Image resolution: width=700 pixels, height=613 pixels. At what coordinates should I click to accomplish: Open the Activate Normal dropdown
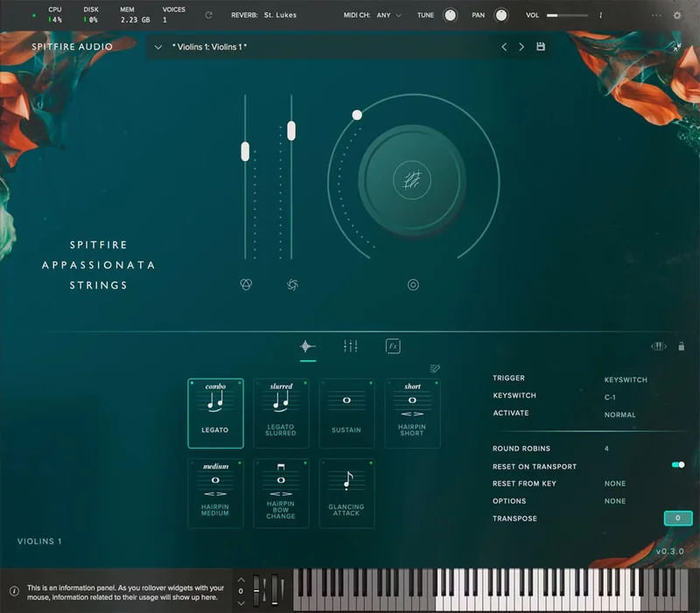(x=619, y=414)
